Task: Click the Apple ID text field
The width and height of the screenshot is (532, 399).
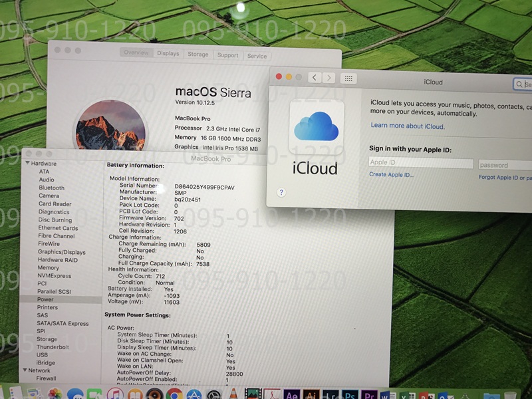Action: tap(420, 163)
